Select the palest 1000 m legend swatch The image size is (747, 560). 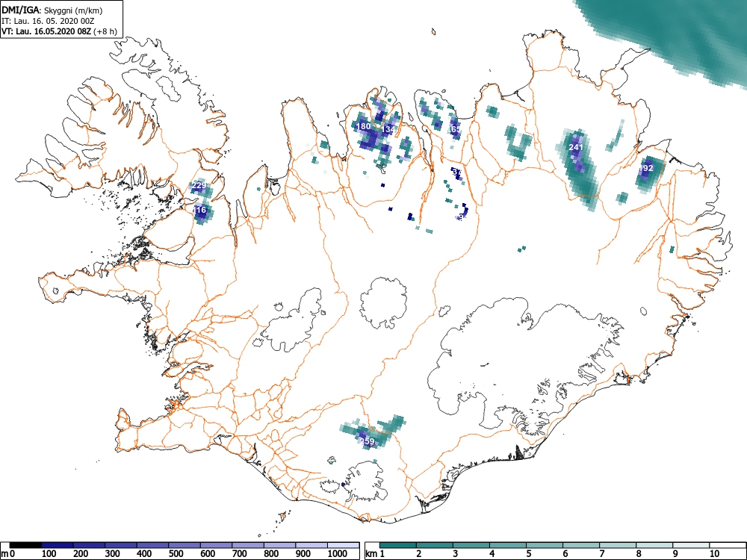(x=343, y=545)
